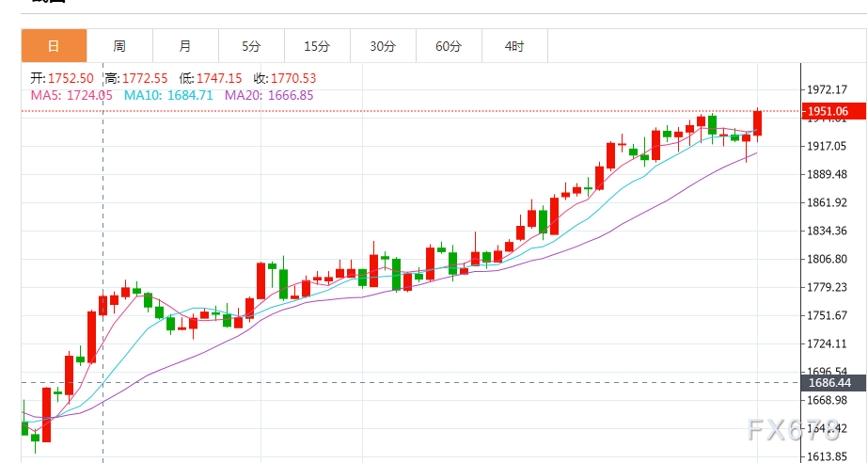Click the 低 low price readout 1747.15
868x463 pixels.
(x=211, y=78)
